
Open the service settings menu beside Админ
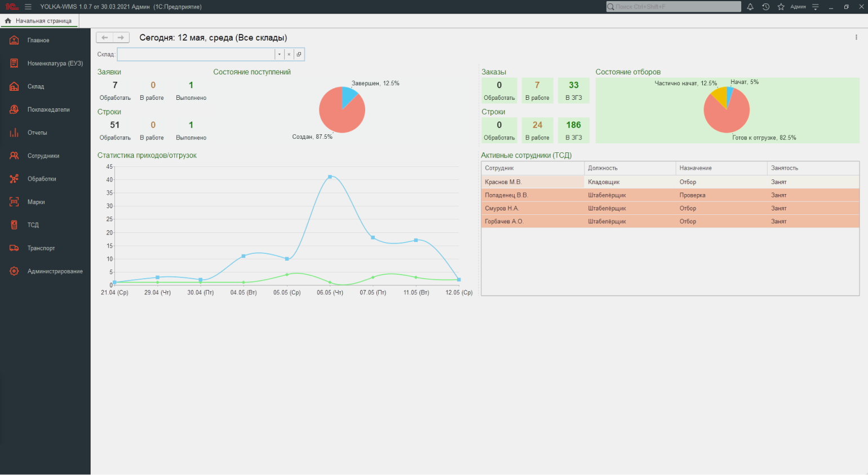click(x=815, y=7)
